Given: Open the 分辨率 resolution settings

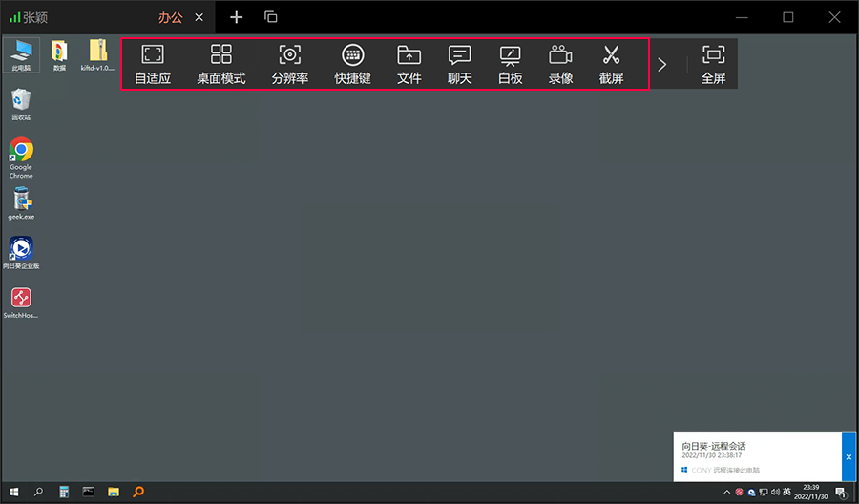Looking at the screenshot, I should tap(290, 65).
